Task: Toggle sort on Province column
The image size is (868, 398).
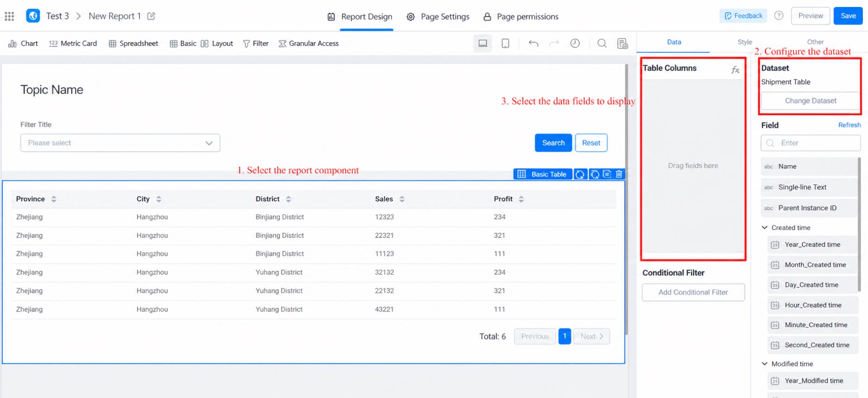Action: (x=54, y=199)
